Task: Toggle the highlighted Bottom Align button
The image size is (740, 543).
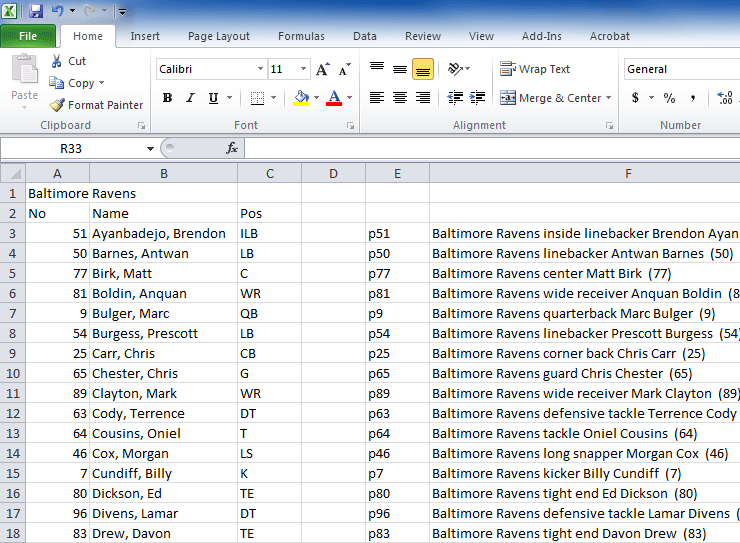Action: click(423, 69)
